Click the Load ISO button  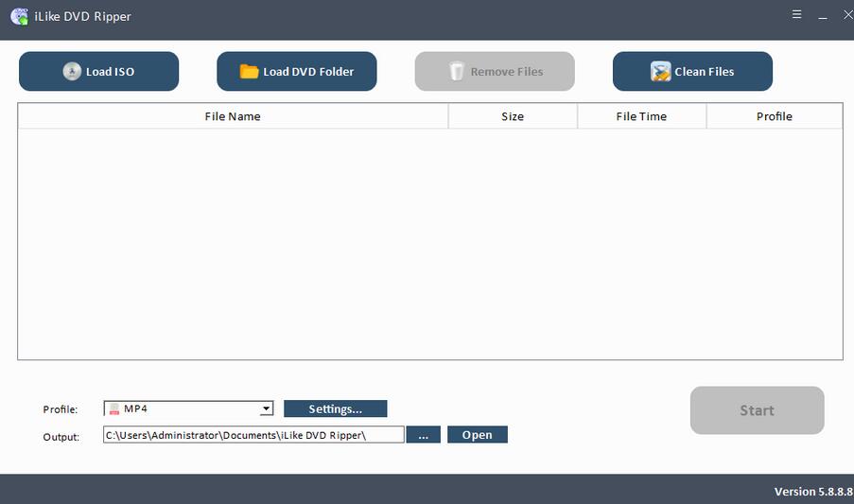click(x=98, y=71)
